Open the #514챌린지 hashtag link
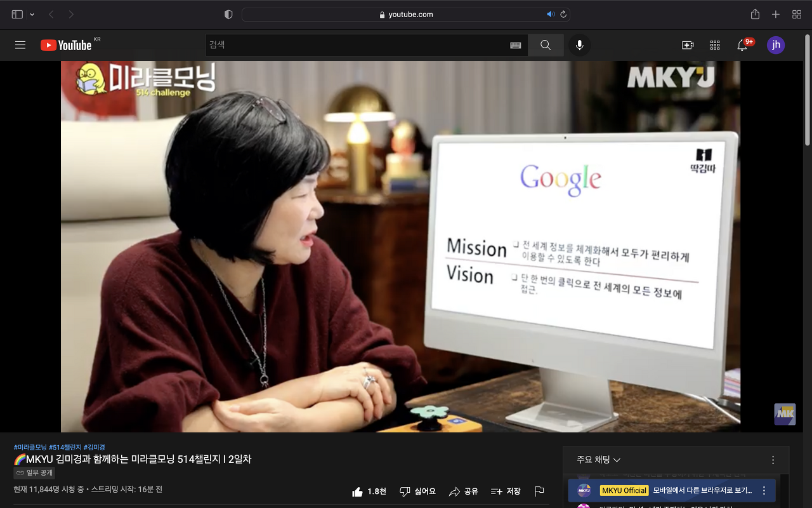 click(x=65, y=448)
